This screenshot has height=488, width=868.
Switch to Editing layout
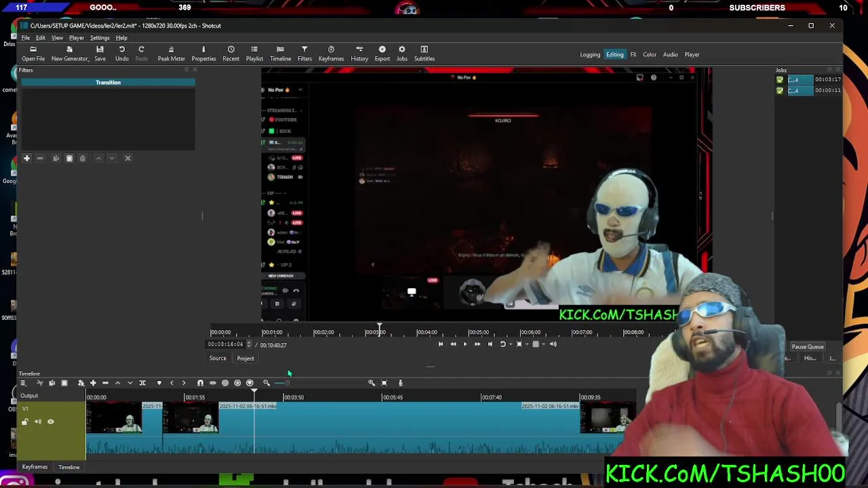coord(615,54)
